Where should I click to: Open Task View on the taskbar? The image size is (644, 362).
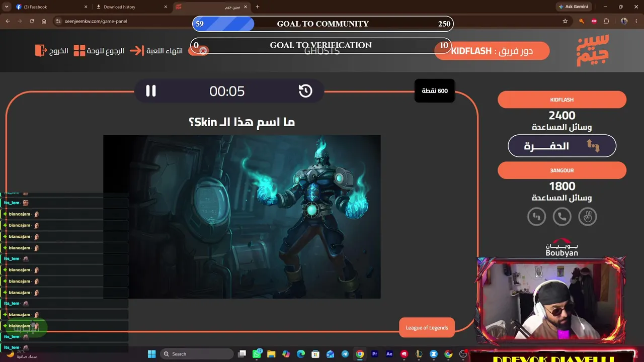242,354
